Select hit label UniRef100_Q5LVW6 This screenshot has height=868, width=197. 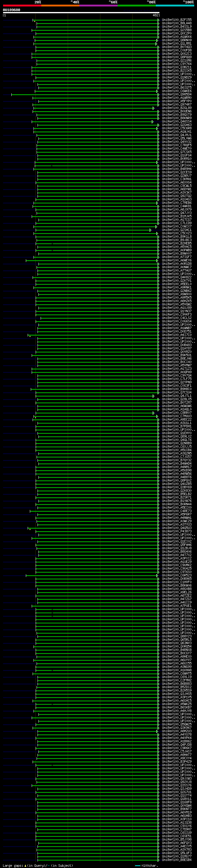(x=176, y=139)
